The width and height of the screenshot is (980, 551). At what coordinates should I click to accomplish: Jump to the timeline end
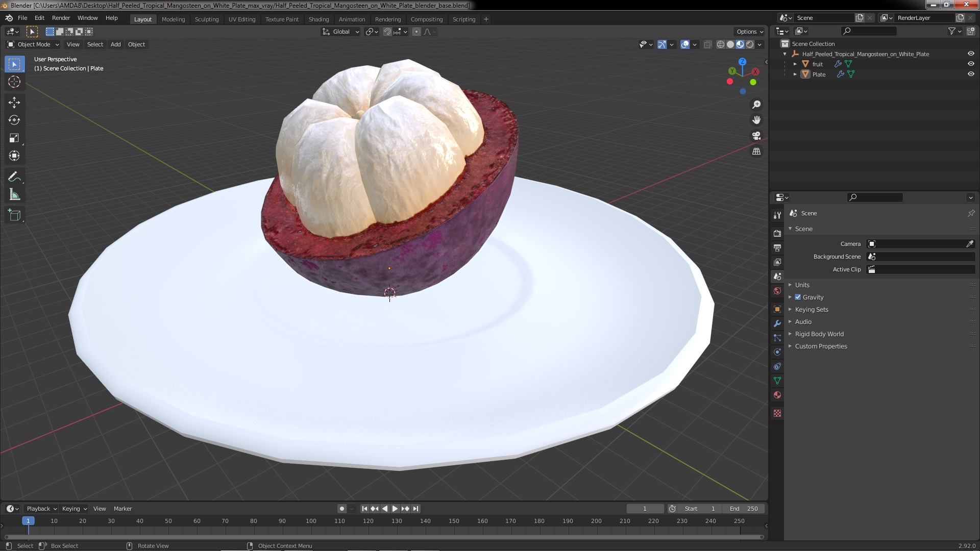415,509
